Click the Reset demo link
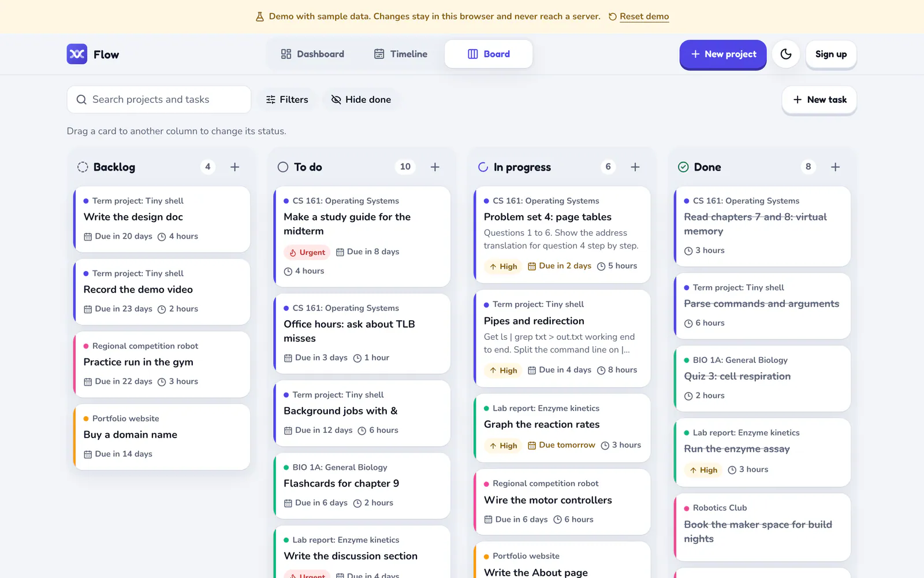This screenshot has width=924, height=578. 644,17
